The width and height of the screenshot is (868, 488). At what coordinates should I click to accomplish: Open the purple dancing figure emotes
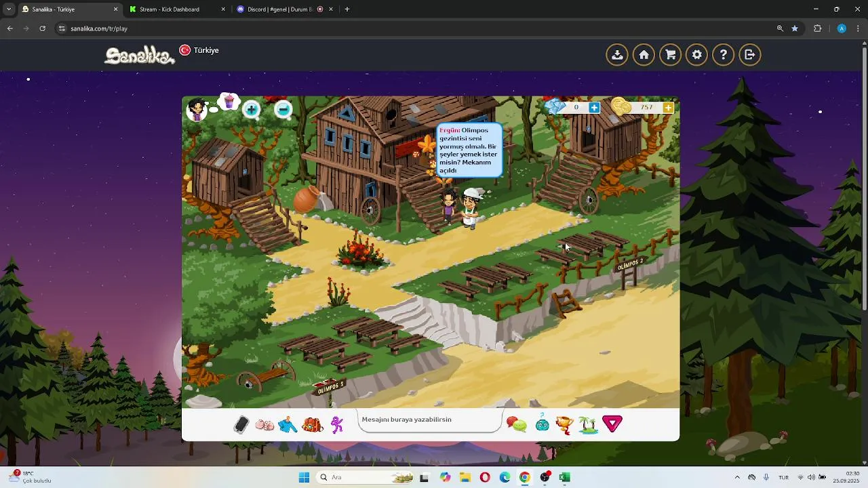337,425
